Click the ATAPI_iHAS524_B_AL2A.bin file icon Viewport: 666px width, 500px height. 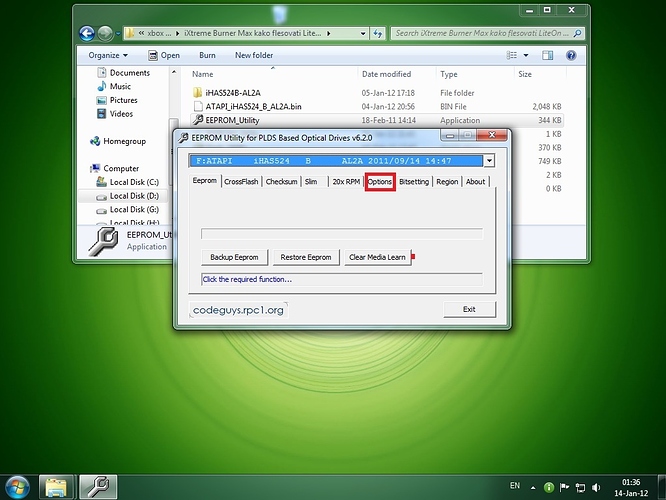point(198,106)
